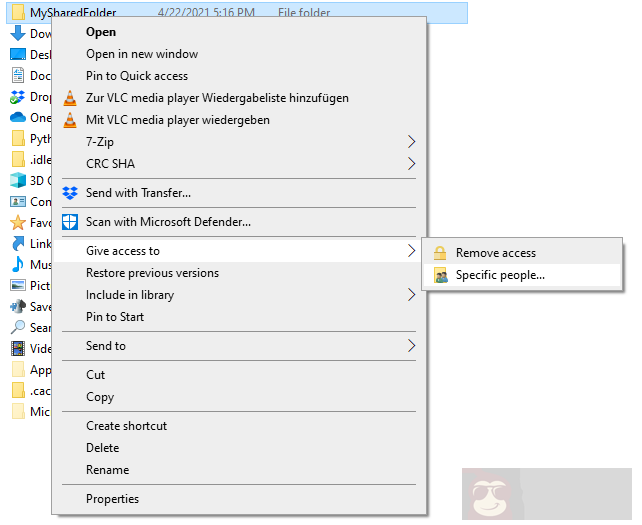Click the Dropbox icon beside Send with Transfer
This screenshot has height=525, width=642.
70,193
